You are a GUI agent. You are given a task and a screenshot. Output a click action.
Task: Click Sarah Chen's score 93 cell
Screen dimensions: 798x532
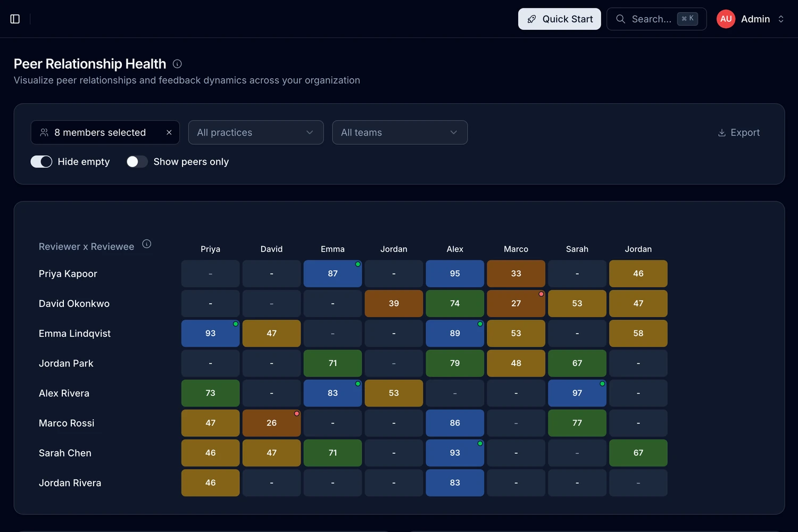(455, 453)
